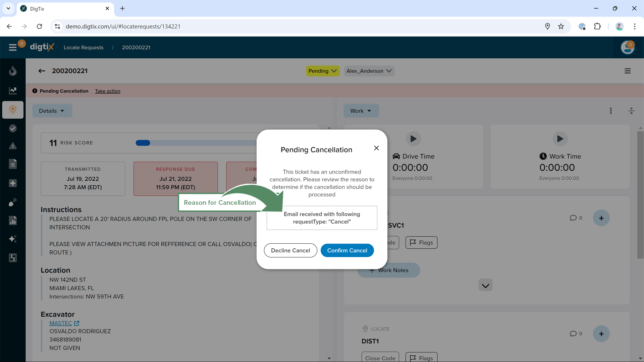Click Locate Requests in the breadcrumb

coord(84,48)
